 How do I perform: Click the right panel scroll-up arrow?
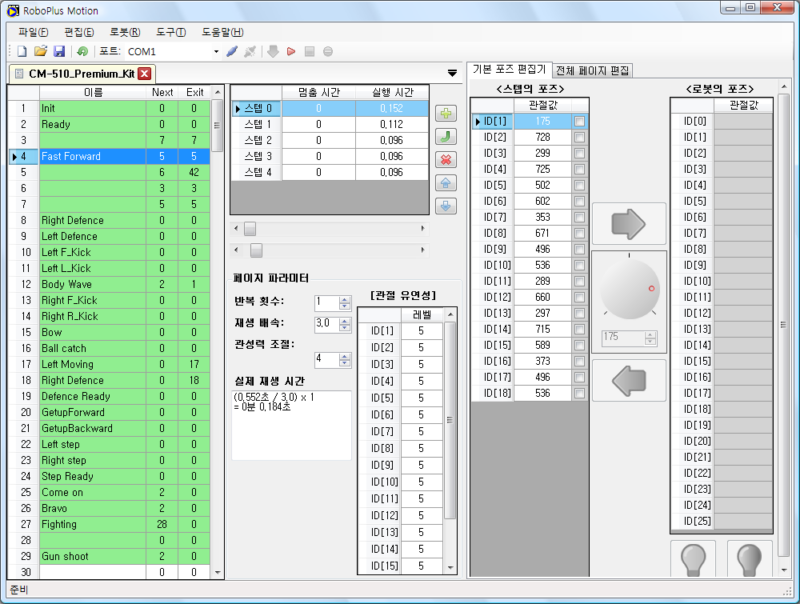pos(784,87)
